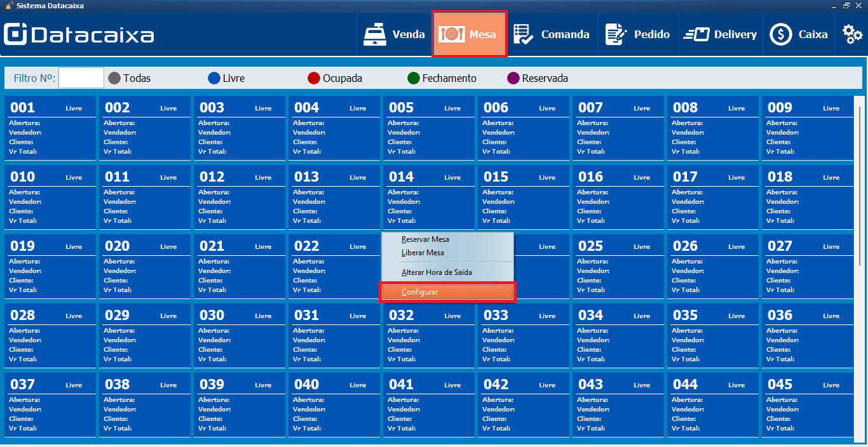This screenshot has height=447, width=868.
Task: Click the highlighted Configurar option
Action: 447,291
